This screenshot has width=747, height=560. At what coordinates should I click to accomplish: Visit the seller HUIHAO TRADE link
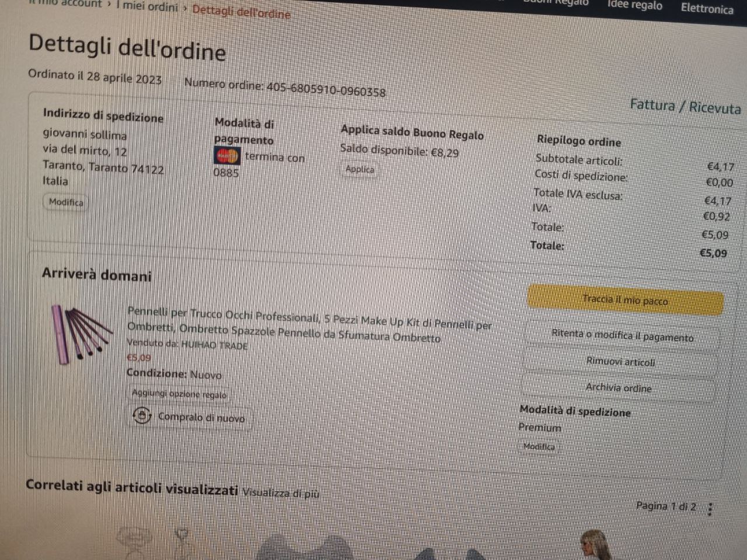[214, 345]
